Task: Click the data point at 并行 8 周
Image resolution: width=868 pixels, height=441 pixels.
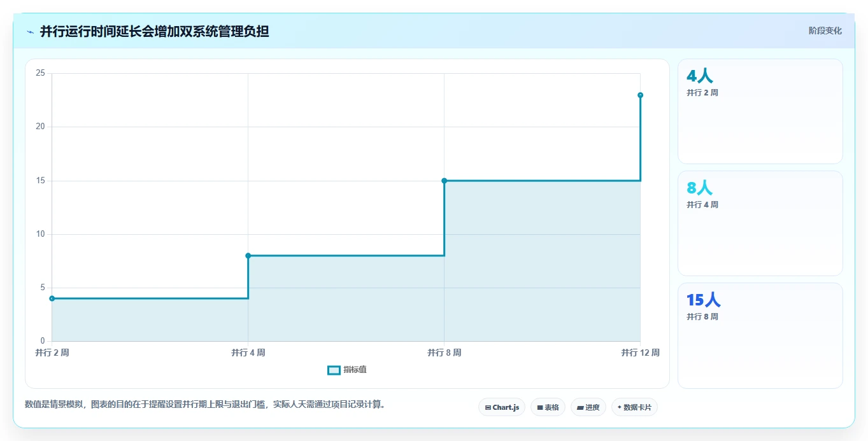Action: tap(445, 181)
